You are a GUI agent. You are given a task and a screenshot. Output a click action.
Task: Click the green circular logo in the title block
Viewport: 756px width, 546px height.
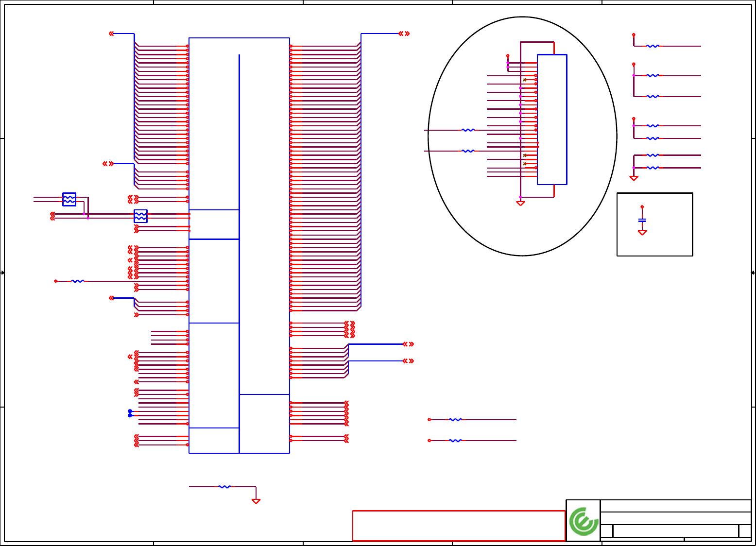584,521
